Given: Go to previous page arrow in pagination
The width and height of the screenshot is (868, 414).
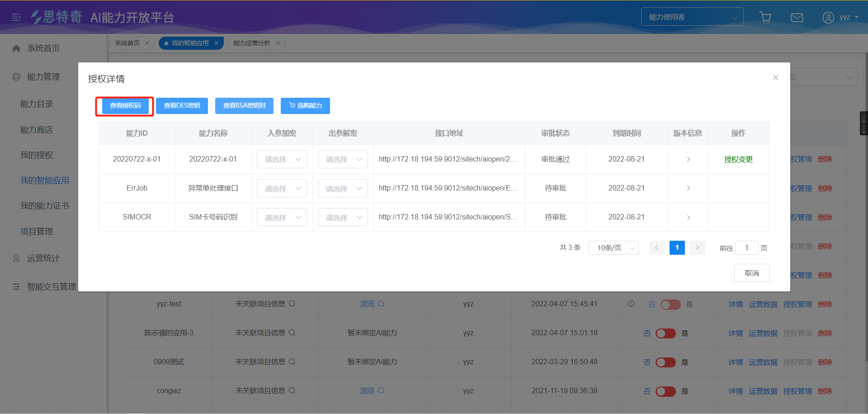Looking at the screenshot, I should click(x=656, y=247).
